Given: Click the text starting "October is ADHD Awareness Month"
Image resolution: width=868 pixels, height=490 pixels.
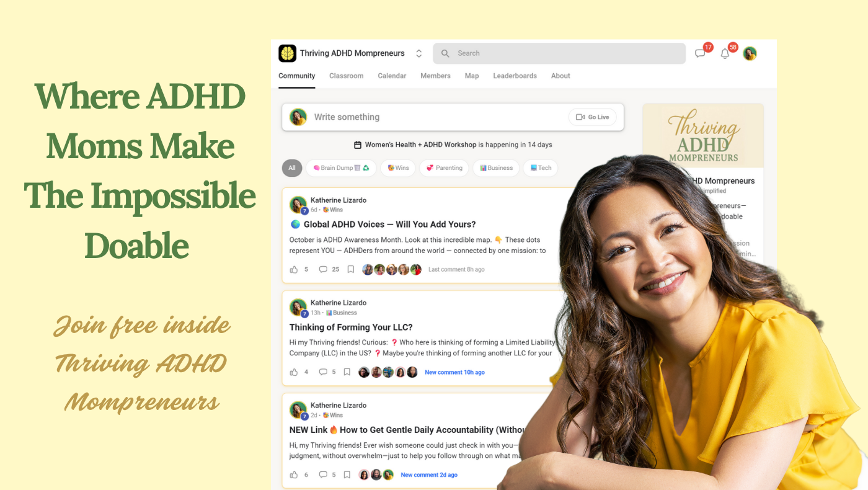Looking at the screenshot, I should 418,245.
